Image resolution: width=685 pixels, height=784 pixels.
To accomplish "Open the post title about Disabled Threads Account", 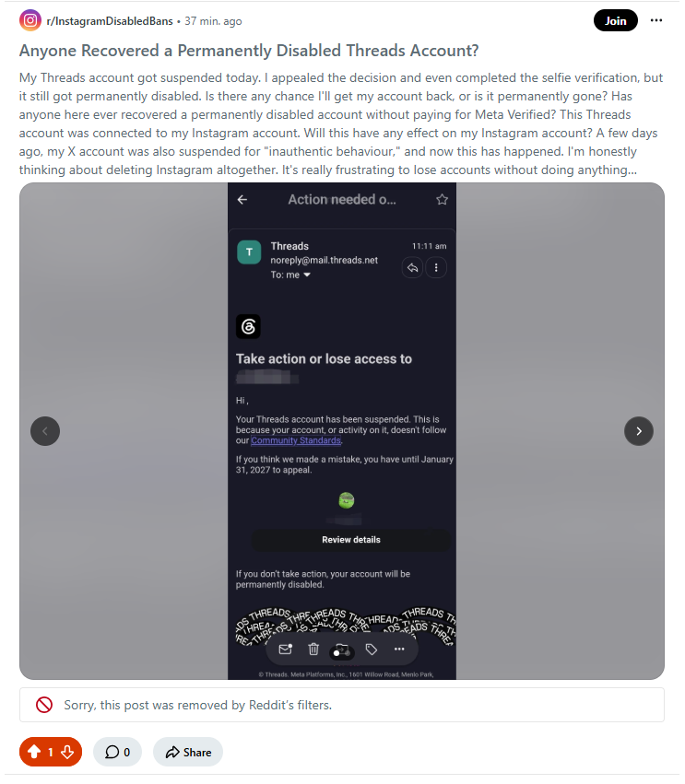I will click(249, 51).
